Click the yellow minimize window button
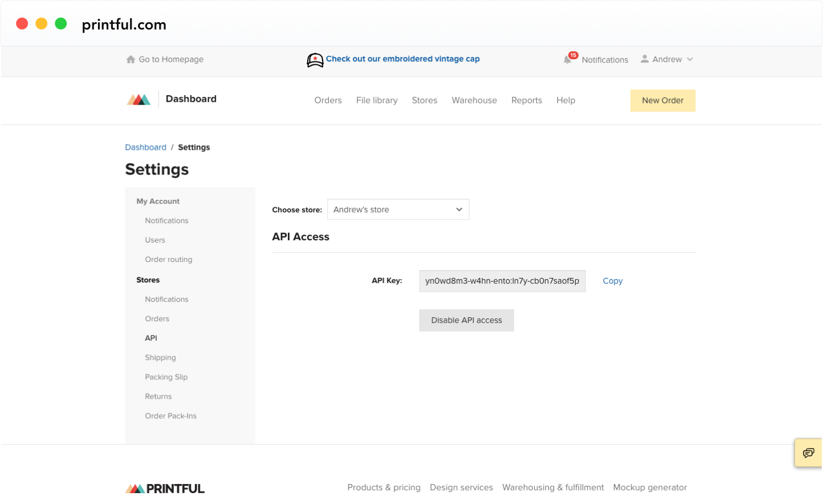Viewport: 823px width, 504px height. [x=42, y=24]
